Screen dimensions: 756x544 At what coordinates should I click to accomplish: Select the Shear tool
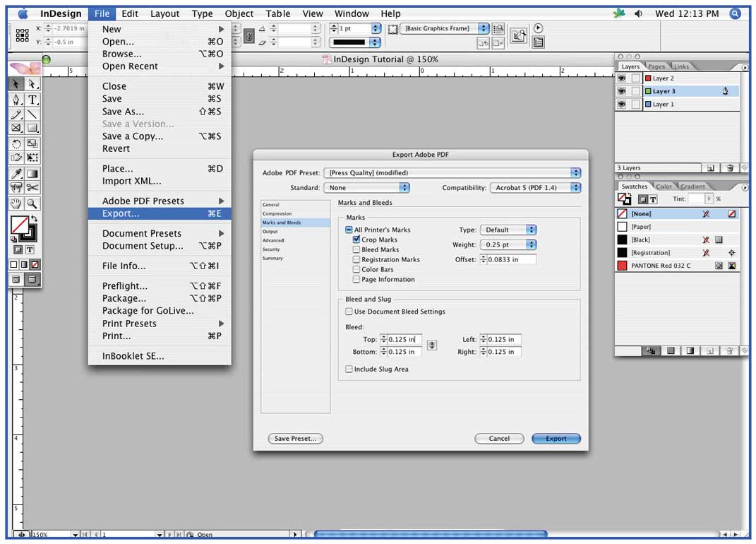16,158
